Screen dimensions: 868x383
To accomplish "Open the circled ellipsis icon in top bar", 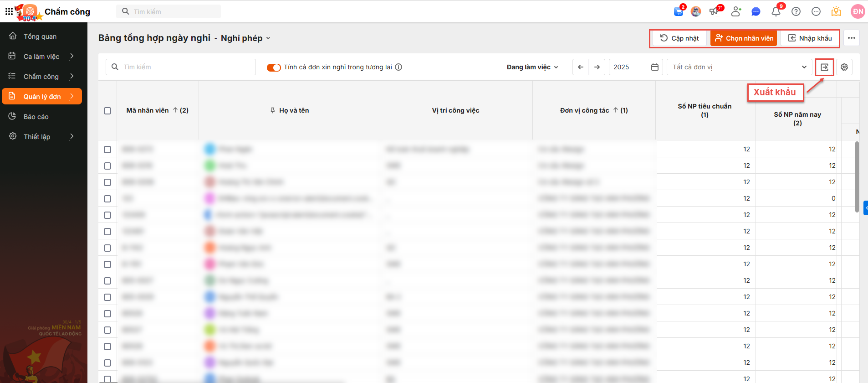I will point(816,12).
